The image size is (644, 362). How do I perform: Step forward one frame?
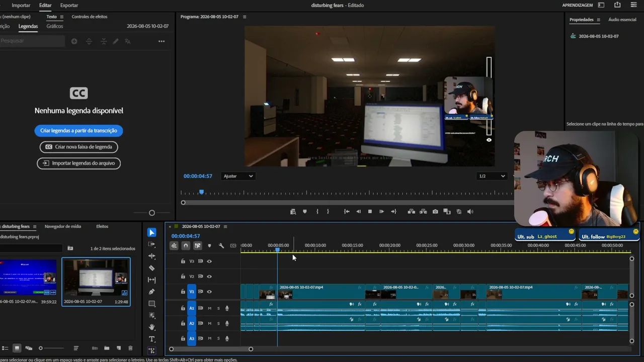381,212
